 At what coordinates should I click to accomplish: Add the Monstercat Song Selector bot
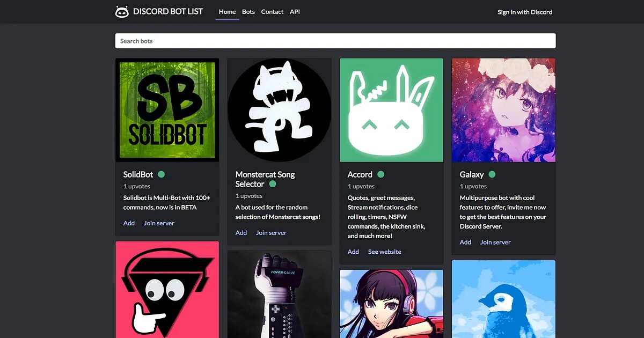pyautogui.click(x=241, y=233)
